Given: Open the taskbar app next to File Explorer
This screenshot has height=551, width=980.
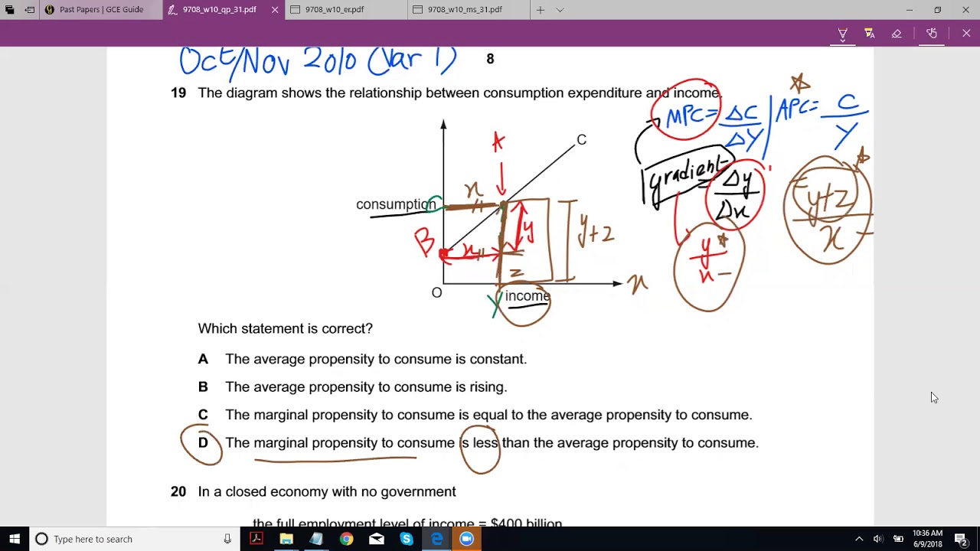Looking at the screenshot, I should pos(316,539).
